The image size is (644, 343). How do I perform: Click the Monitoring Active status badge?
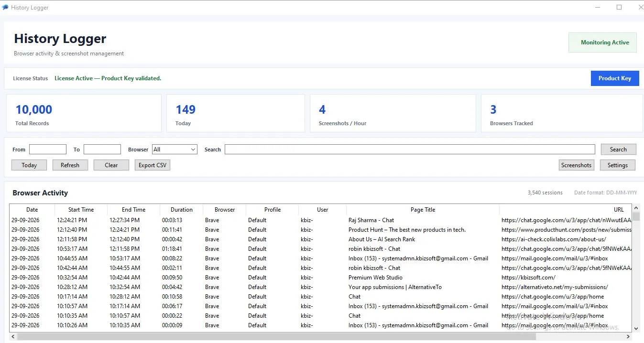tap(602, 43)
